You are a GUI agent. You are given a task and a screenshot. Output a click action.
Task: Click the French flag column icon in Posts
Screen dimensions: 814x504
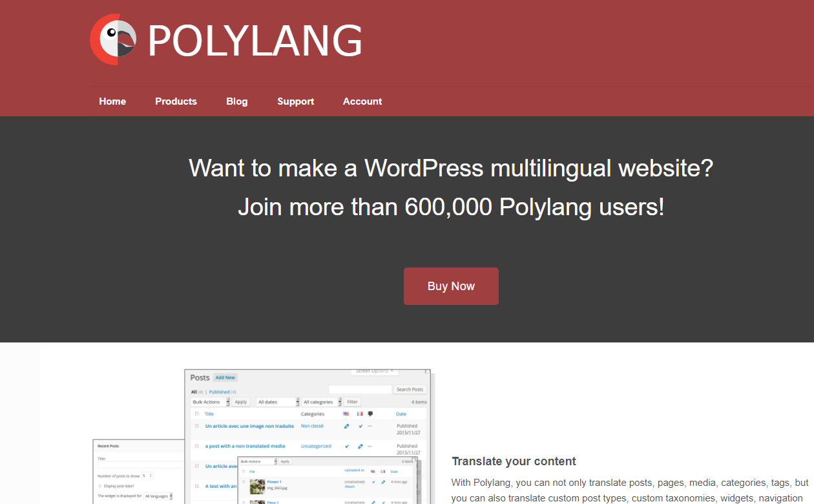coord(360,414)
